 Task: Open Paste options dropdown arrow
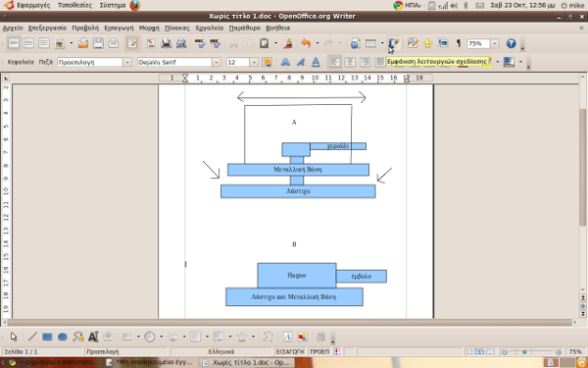[x=275, y=43]
